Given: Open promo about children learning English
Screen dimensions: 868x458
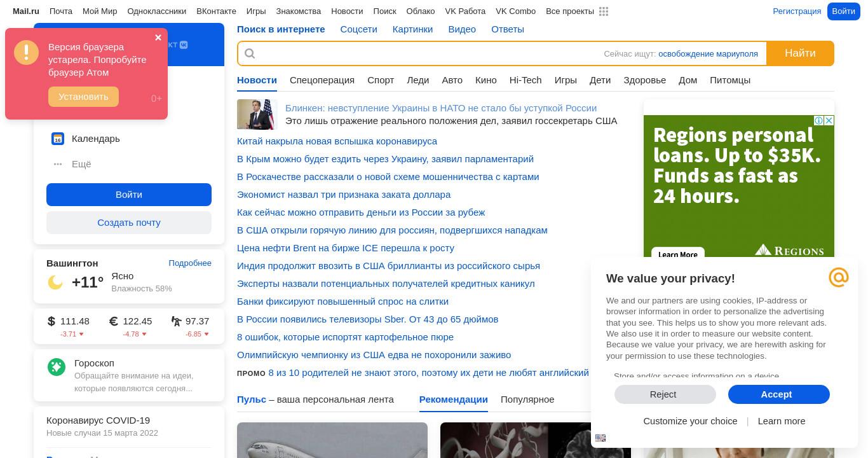Looking at the screenshot, I should pos(428,373).
